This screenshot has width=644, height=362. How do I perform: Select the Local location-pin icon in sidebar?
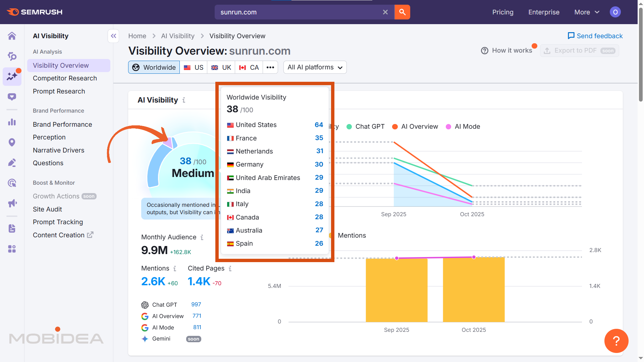coord(12,142)
